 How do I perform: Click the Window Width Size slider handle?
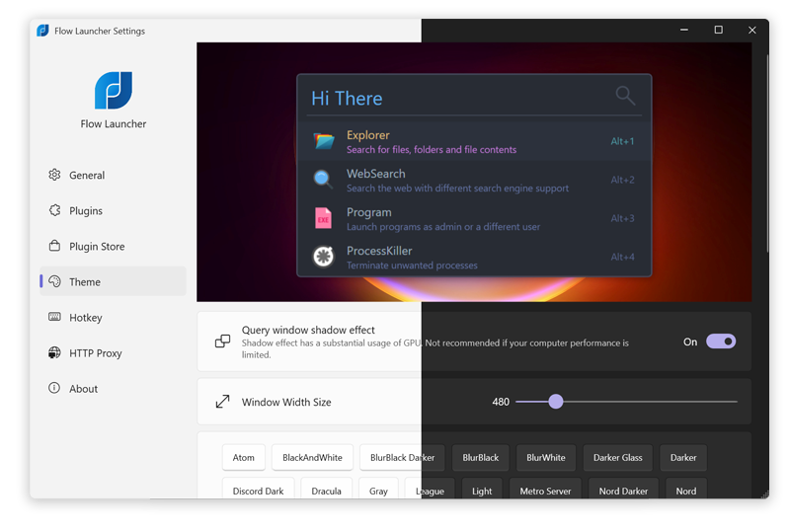pyautogui.click(x=556, y=402)
